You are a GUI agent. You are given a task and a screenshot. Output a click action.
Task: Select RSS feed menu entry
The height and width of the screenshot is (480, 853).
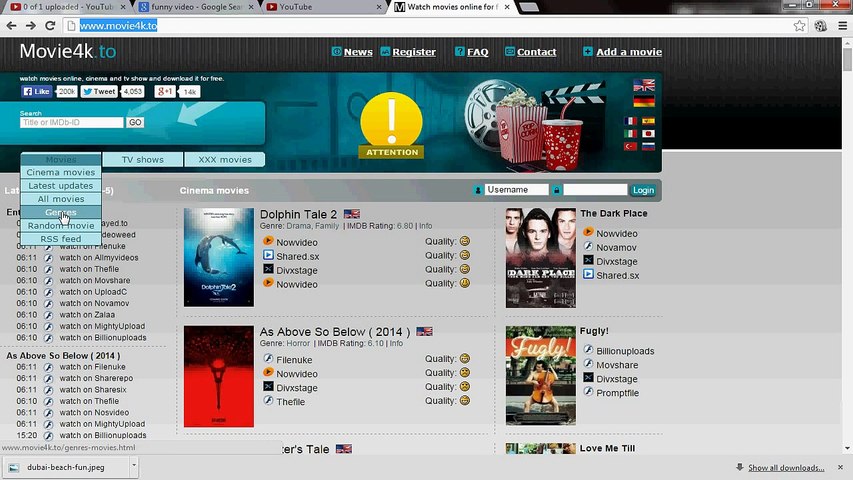[61, 239]
